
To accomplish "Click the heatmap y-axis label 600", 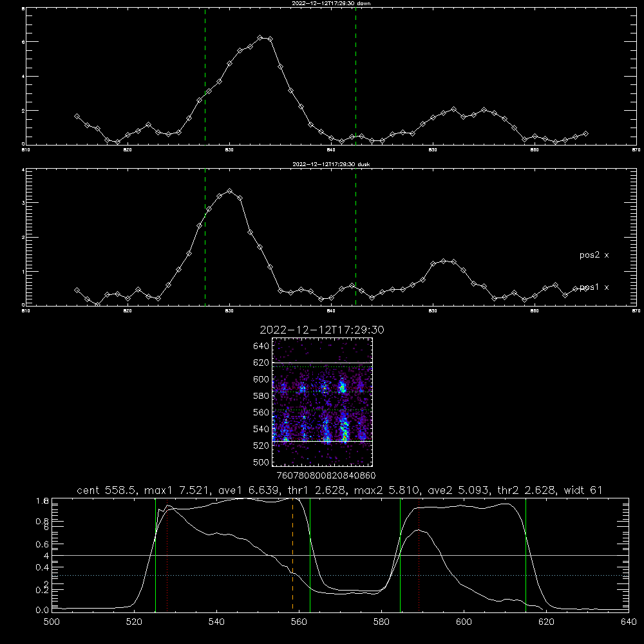I will [x=261, y=379].
